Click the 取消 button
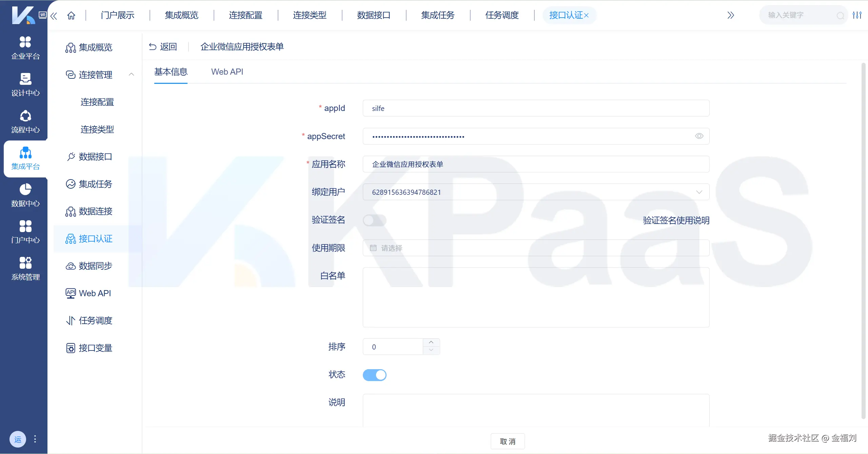The width and height of the screenshot is (868, 454). click(507, 441)
